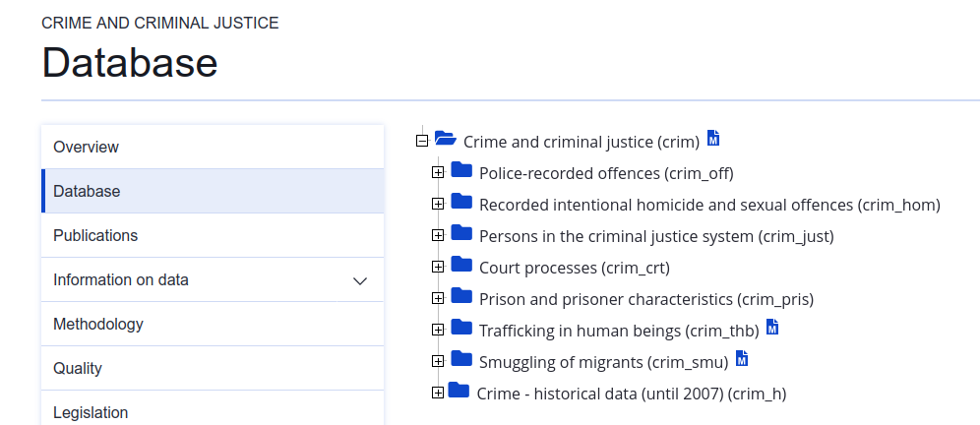This screenshot has width=980, height=425.
Task: Click folder icon for Prison and prisoner characteristics
Action: point(461,295)
